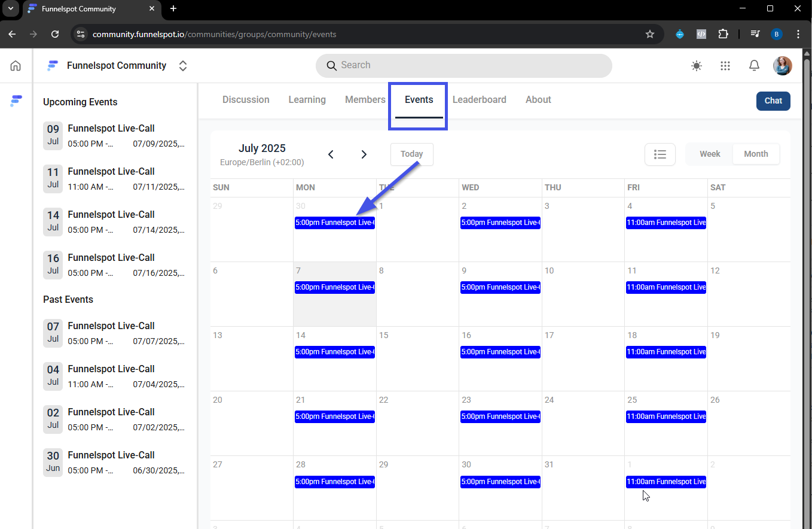This screenshot has width=812, height=529.
Task: Open the July 18 11:00am event
Action: click(666, 352)
